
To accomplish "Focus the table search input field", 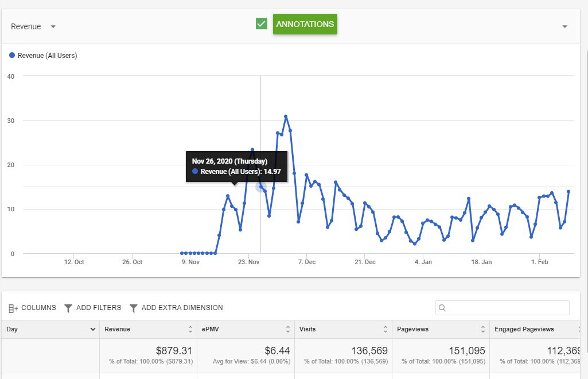I will 503,308.
